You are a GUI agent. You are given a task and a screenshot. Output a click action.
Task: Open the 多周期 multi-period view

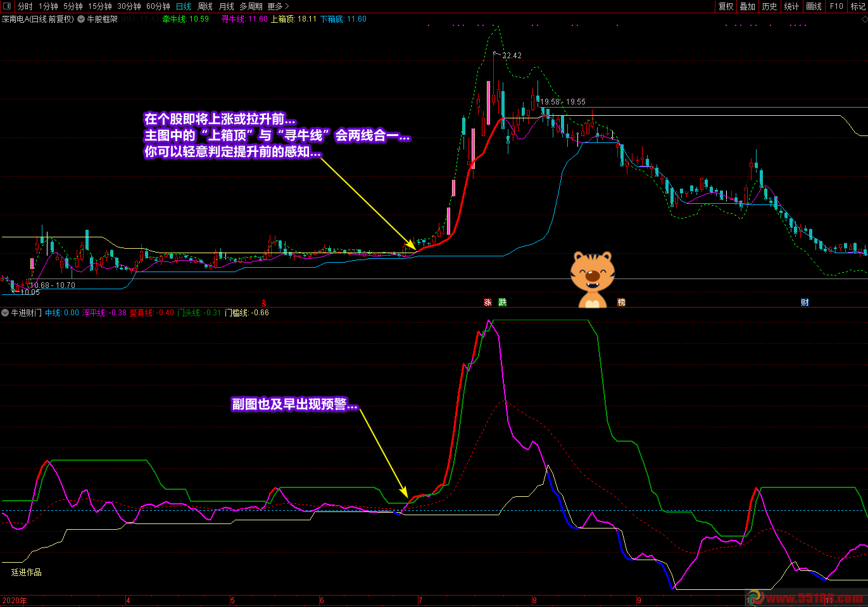(x=251, y=6)
